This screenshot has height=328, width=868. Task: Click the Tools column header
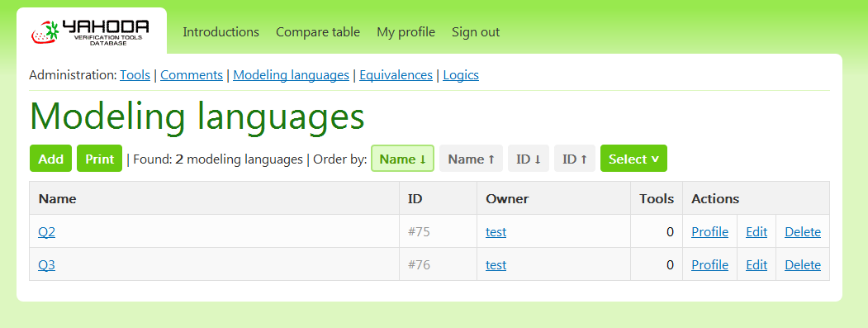[657, 198]
